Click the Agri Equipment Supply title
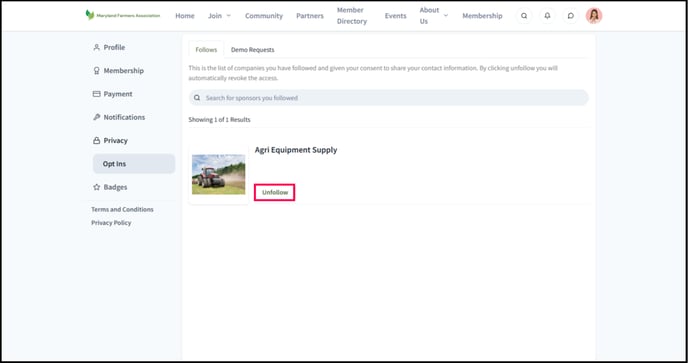Viewport: 688px width, 363px height. (x=296, y=150)
